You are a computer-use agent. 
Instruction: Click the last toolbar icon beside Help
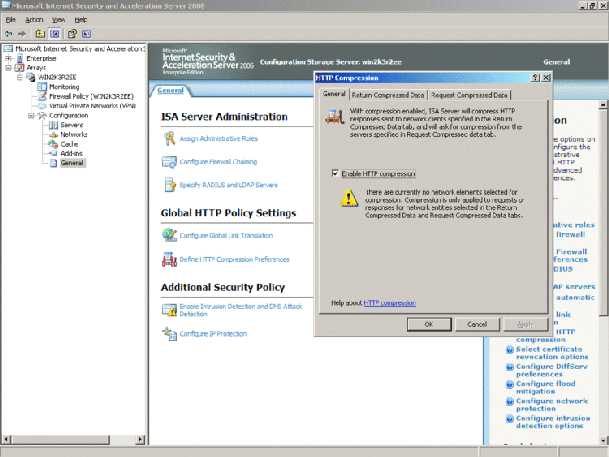click(86, 34)
